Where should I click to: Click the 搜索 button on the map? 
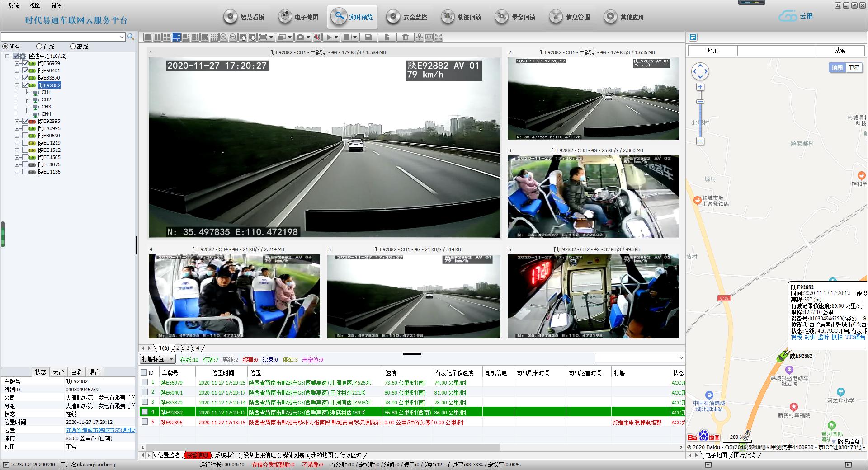click(840, 51)
